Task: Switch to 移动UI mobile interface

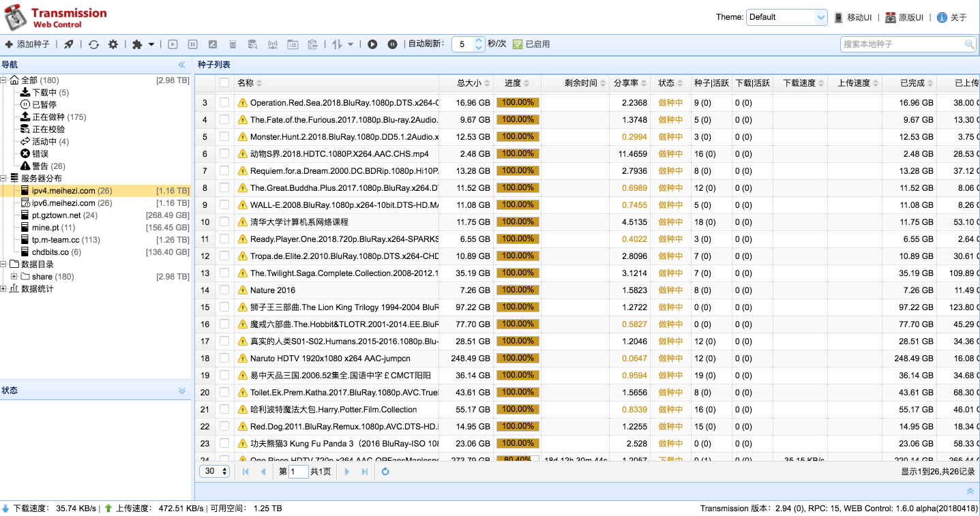Action: click(853, 17)
